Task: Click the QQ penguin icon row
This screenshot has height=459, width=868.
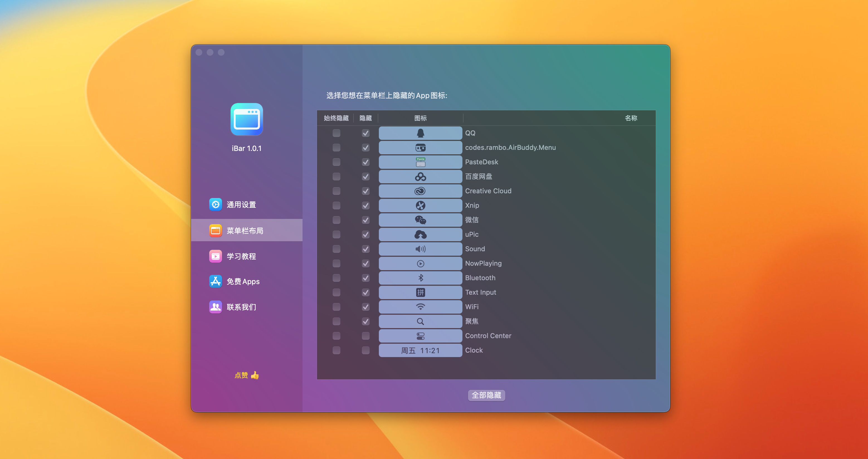Action: point(420,133)
